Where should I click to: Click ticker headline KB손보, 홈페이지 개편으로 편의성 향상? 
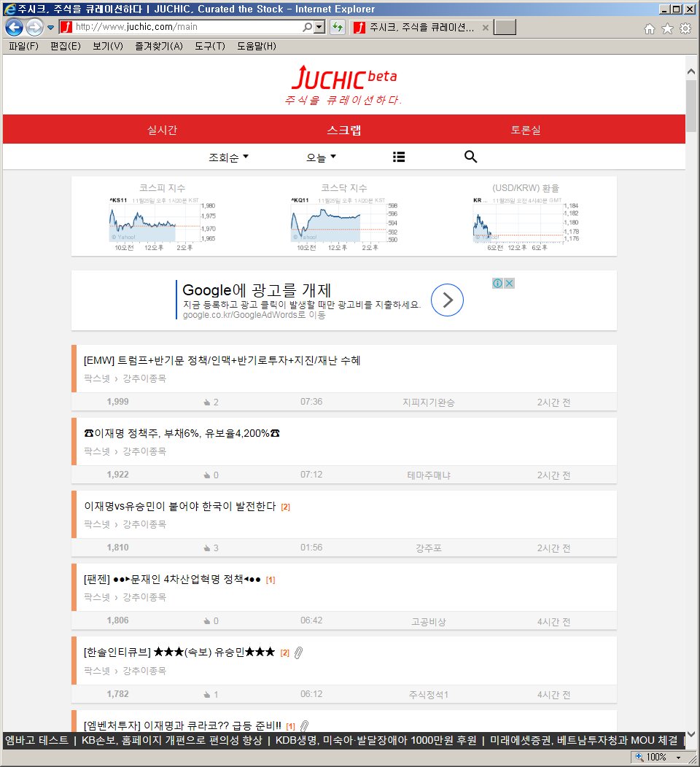pyautogui.click(x=171, y=740)
